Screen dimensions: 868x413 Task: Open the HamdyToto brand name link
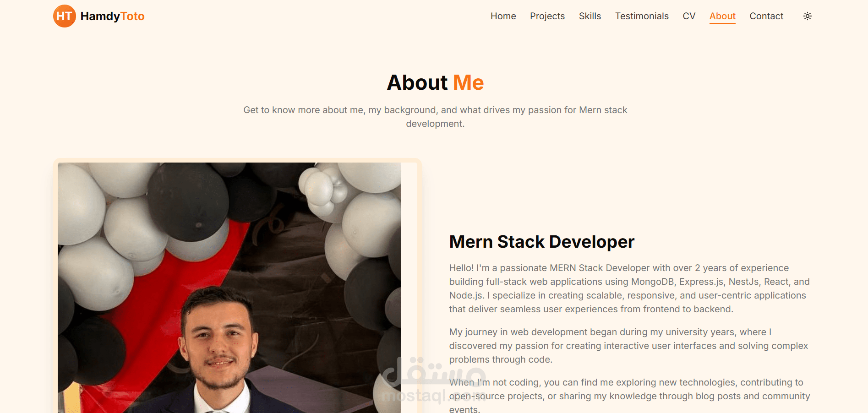pos(112,16)
